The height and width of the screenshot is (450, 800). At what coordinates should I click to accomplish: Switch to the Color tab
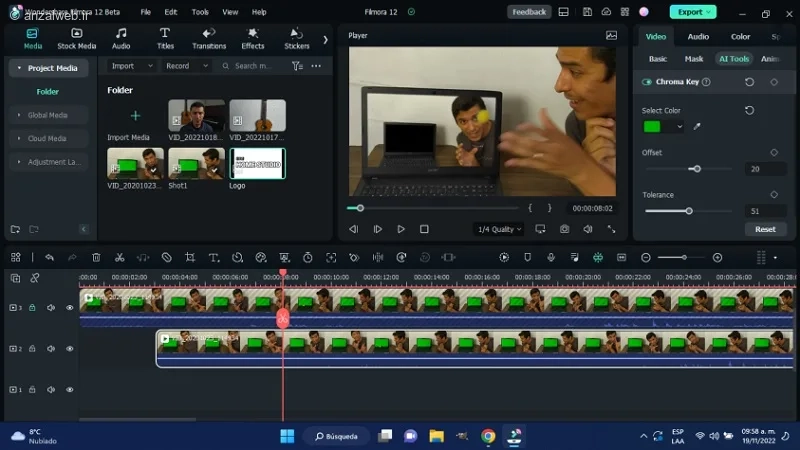click(x=740, y=37)
